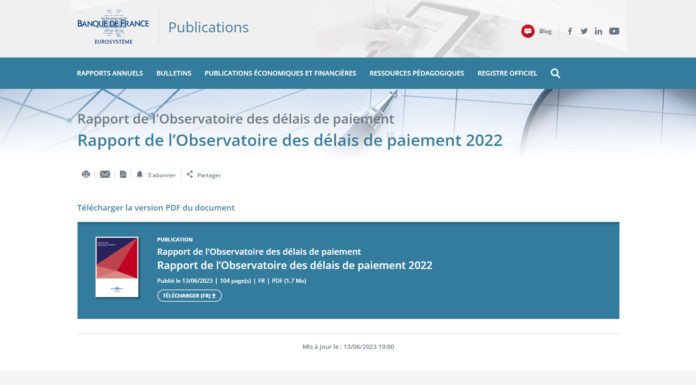Open the Blog speech-bubble icon
The image size is (696, 385).
(527, 31)
